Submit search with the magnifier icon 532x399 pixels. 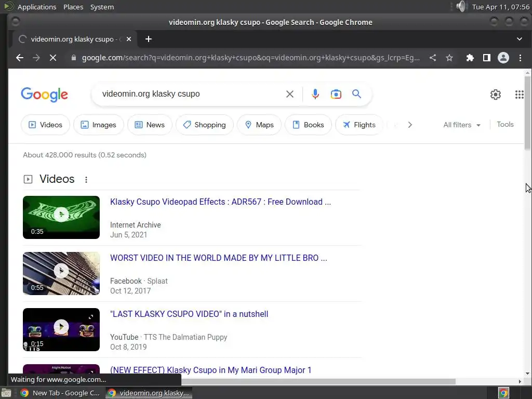356,94
